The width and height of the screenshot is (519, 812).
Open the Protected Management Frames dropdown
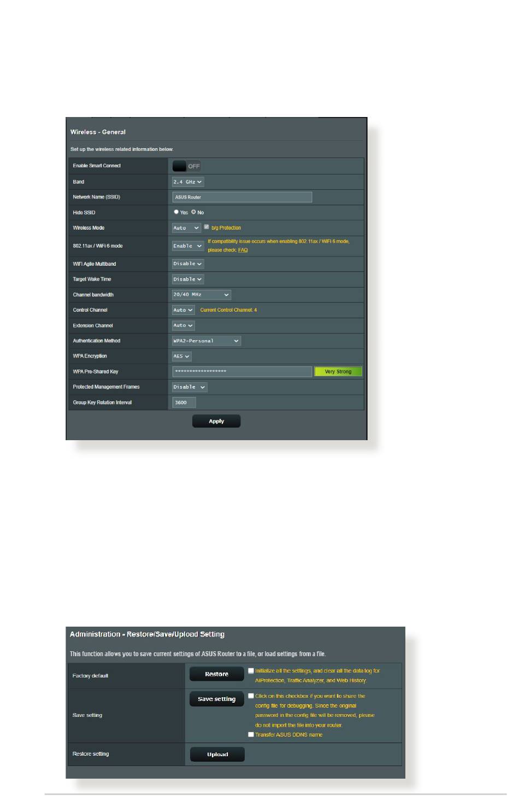(190, 387)
